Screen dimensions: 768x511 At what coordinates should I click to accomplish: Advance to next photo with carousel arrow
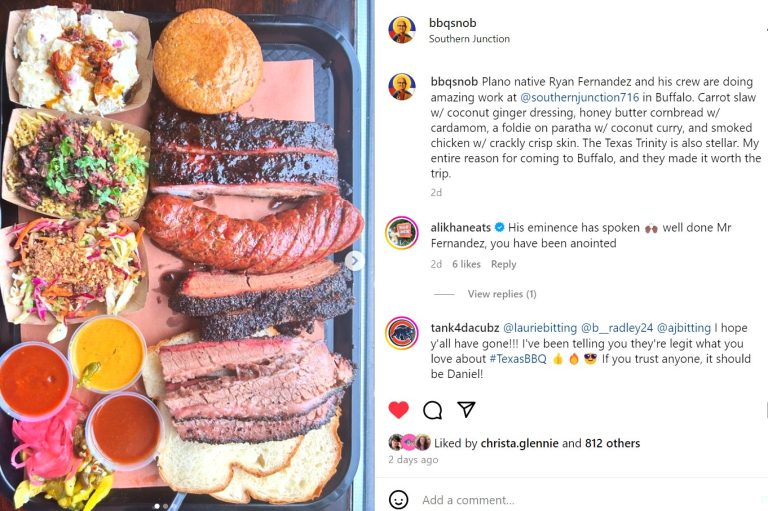click(355, 261)
